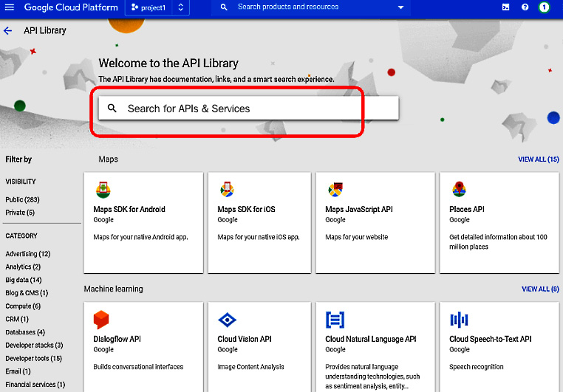563x392 pixels.
Task: Filter by Big data (14) category
Action: (x=24, y=280)
